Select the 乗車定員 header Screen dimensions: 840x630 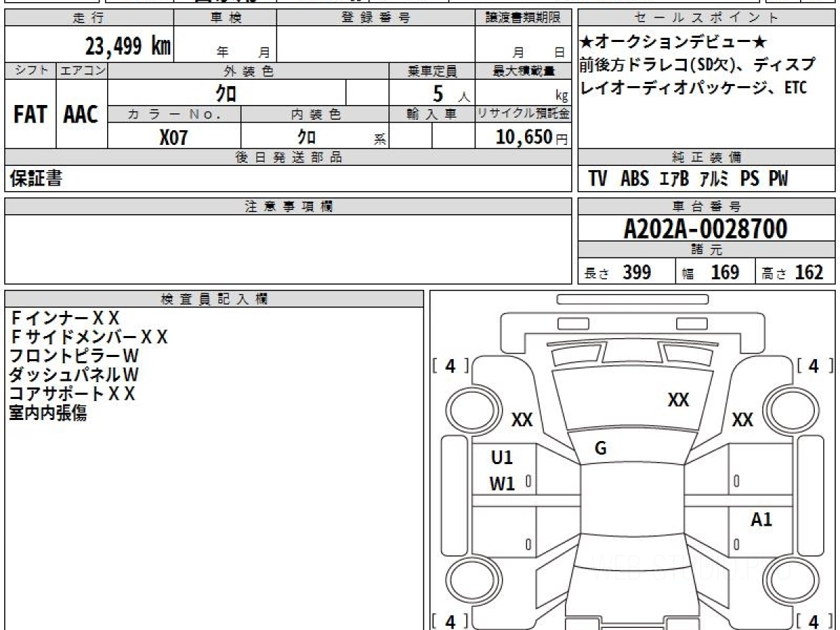[x=432, y=71]
